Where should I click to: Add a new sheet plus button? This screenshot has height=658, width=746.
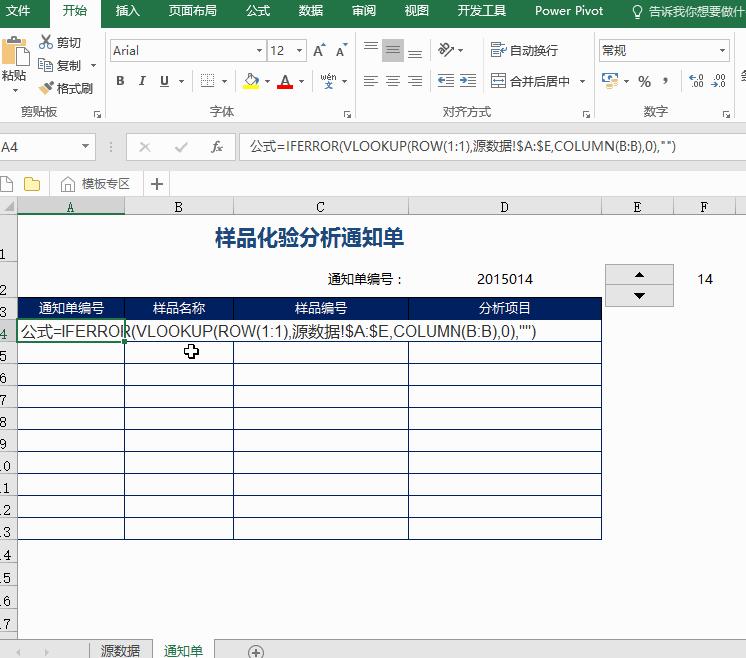point(256,651)
